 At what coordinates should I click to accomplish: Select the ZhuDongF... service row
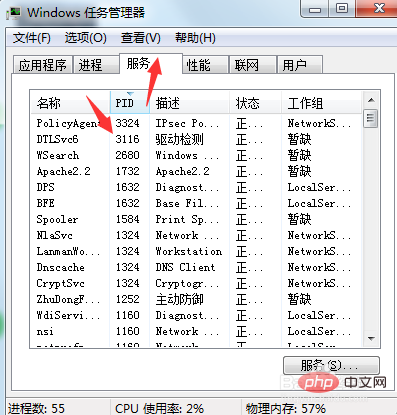tap(195, 299)
